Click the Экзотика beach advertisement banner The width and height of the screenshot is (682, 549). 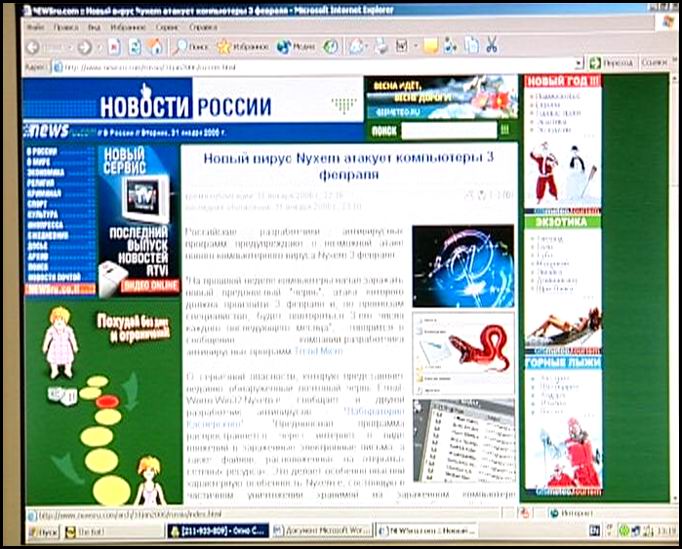(563, 285)
